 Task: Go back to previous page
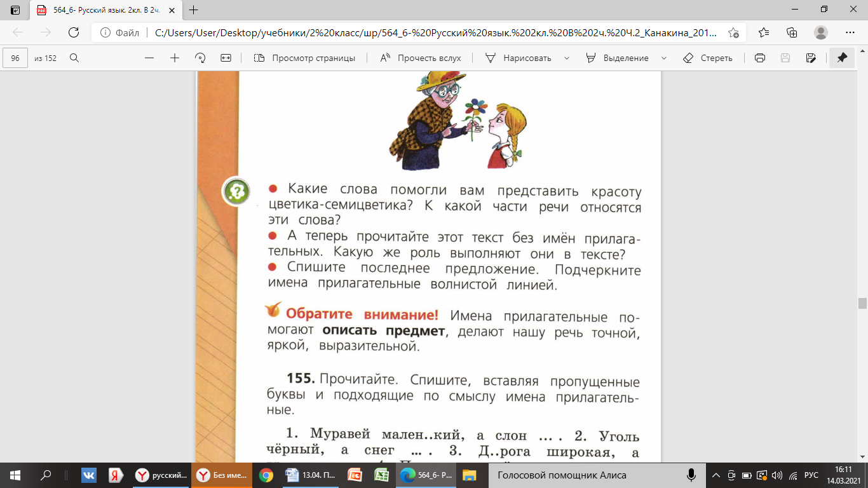click(18, 32)
